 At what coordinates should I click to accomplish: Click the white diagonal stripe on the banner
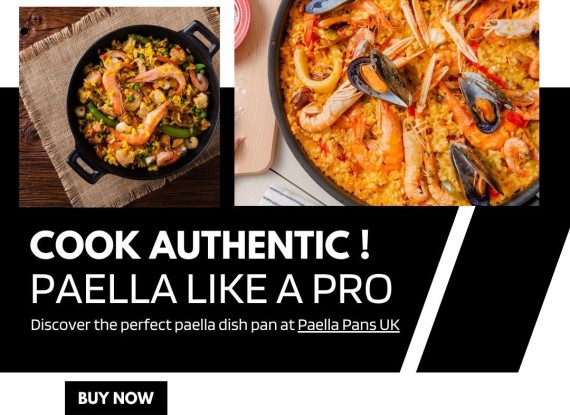click(x=438, y=289)
